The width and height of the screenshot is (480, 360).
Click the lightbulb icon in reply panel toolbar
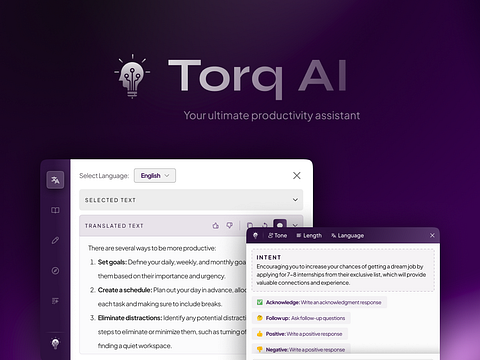[x=256, y=236]
